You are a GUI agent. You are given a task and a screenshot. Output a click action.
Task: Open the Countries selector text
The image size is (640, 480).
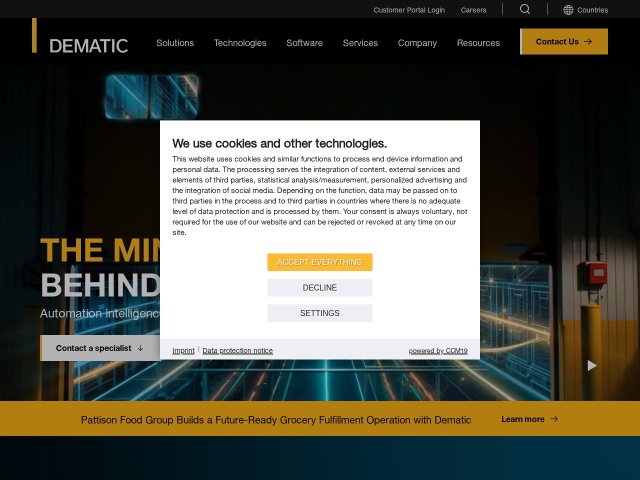pos(593,10)
